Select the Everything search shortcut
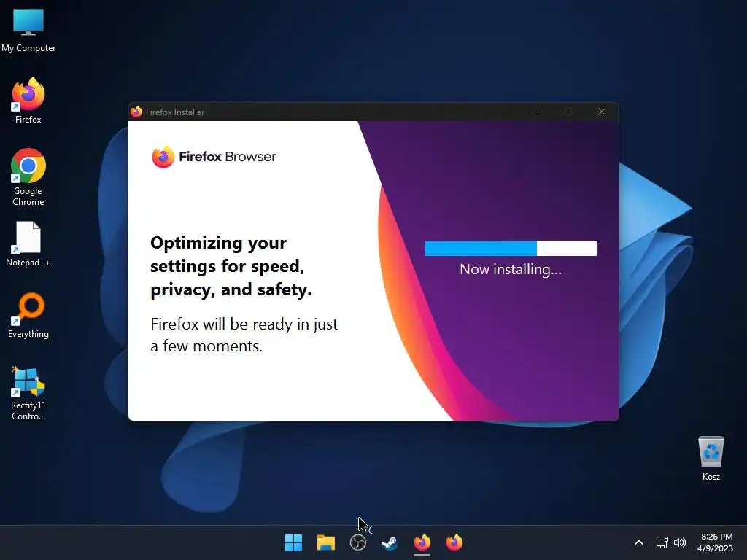Viewport: 747px width, 560px height. coord(28,315)
